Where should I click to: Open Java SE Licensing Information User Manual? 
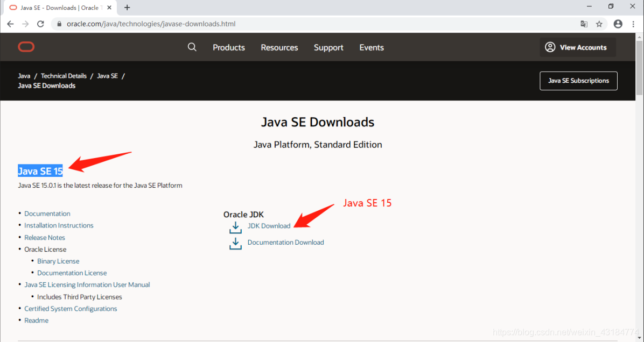[x=87, y=284]
